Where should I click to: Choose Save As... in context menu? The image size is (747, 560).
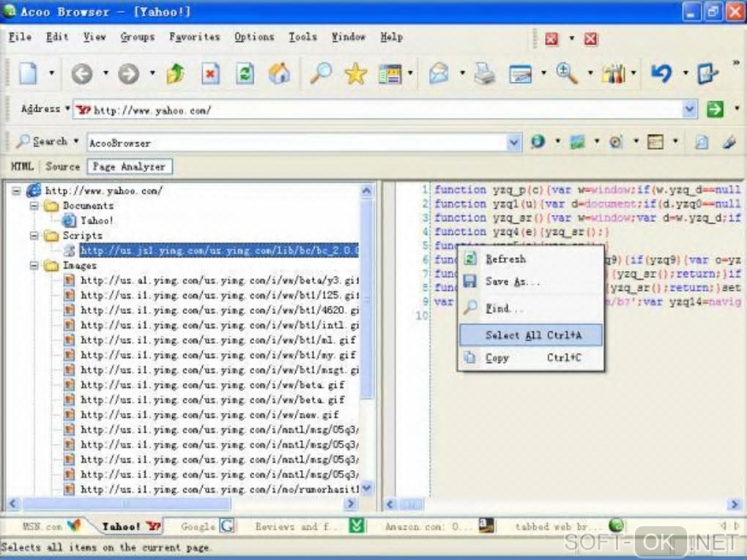(x=531, y=281)
